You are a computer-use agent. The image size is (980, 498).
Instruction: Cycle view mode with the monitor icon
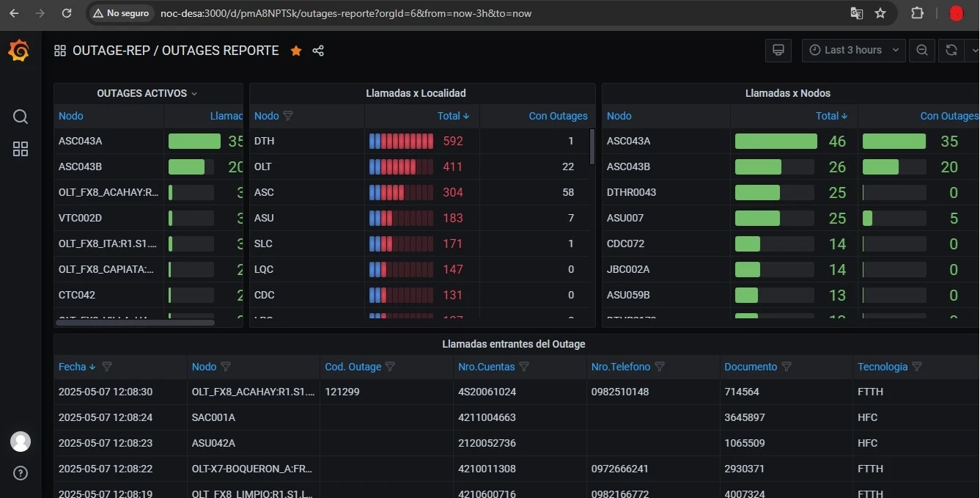pyautogui.click(x=778, y=50)
